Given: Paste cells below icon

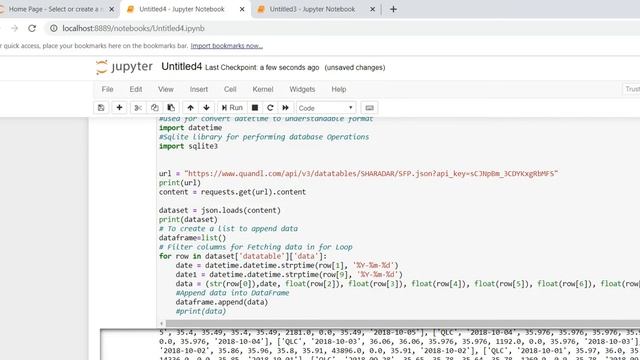Looking at the screenshot, I should point(171,108).
